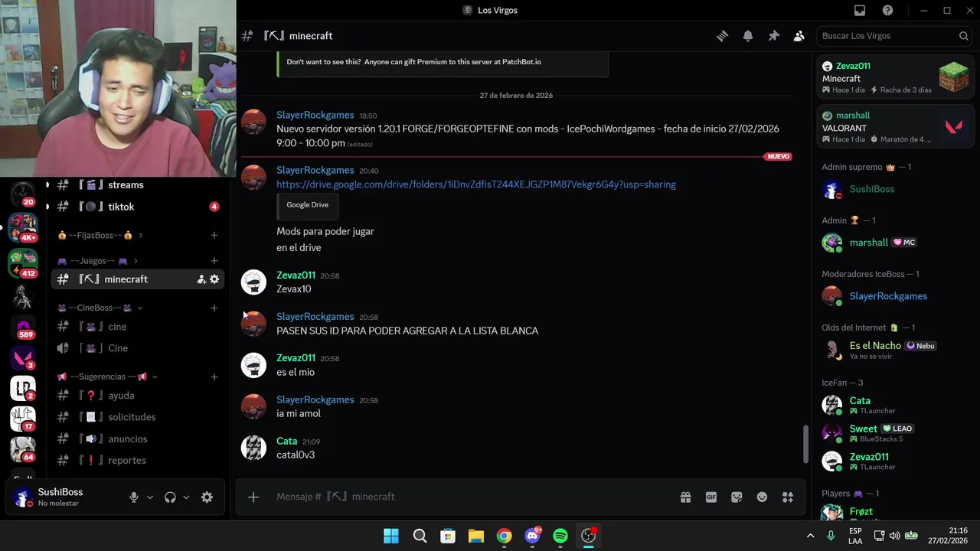Screen dimensions: 980x551
Task: Open the Discord inbox icon
Action: pos(860,10)
